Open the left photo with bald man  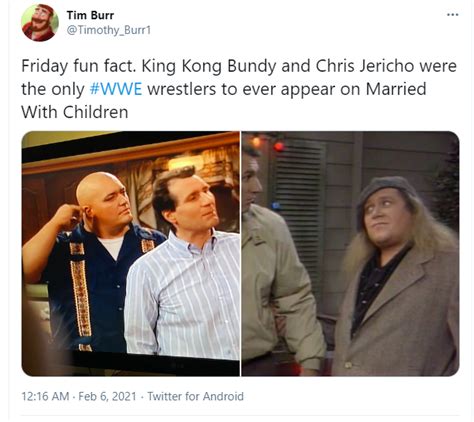tap(131, 254)
